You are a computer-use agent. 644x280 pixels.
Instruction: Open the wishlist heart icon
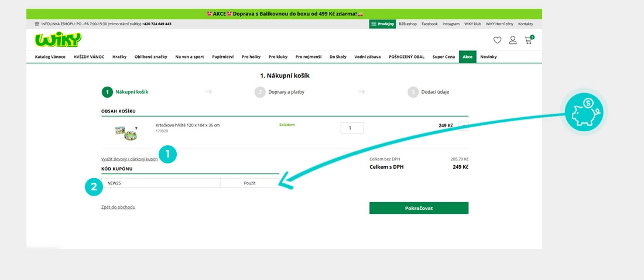pos(497,40)
